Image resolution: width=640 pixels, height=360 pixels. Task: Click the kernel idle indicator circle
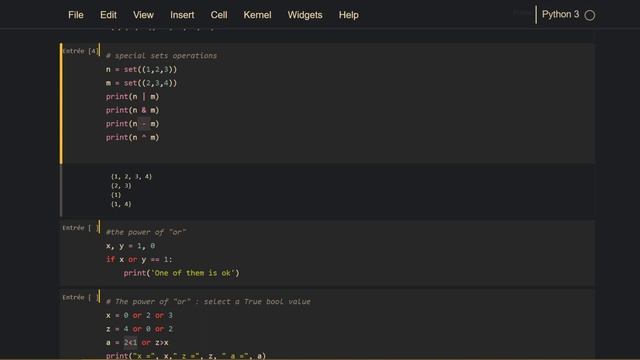[590, 16]
